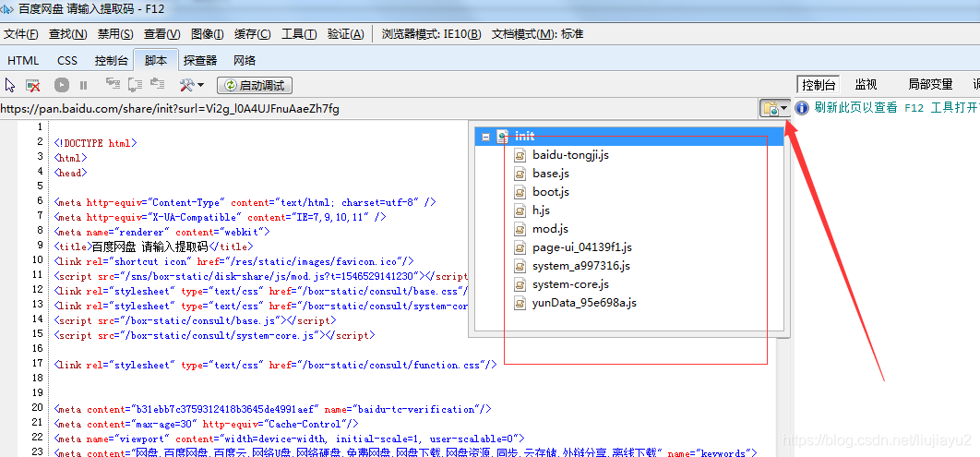980x457 pixels.
Task: Select the element-by-click arrow tool
Action: pos(10,84)
